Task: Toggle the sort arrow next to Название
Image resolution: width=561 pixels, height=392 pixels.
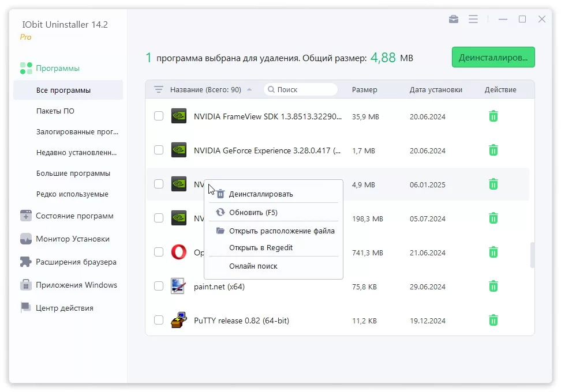Action: [x=249, y=89]
